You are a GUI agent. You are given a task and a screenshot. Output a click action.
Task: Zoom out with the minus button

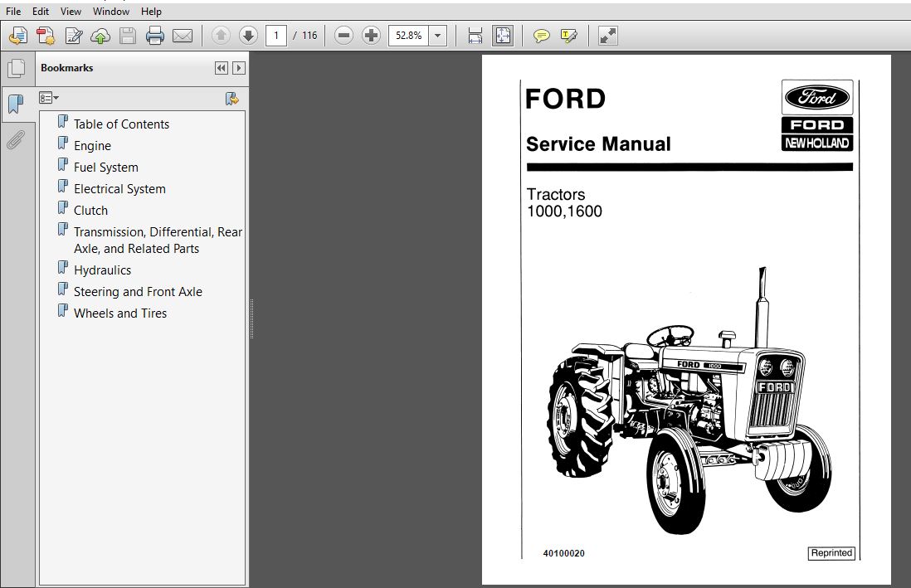click(344, 36)
